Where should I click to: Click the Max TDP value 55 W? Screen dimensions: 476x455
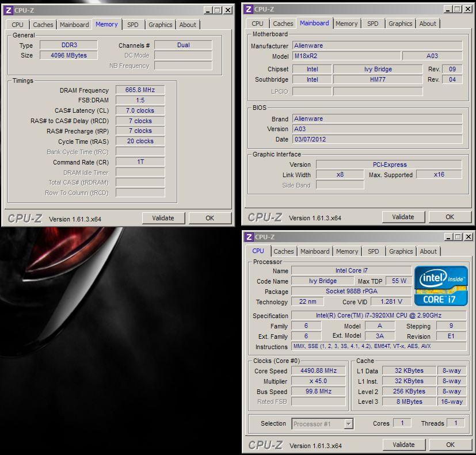tap(399, 281)
